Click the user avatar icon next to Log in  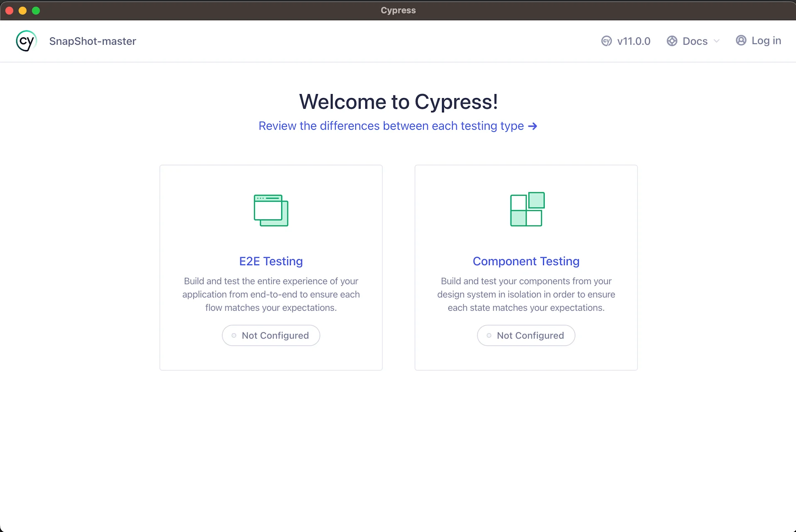point(741,41)
